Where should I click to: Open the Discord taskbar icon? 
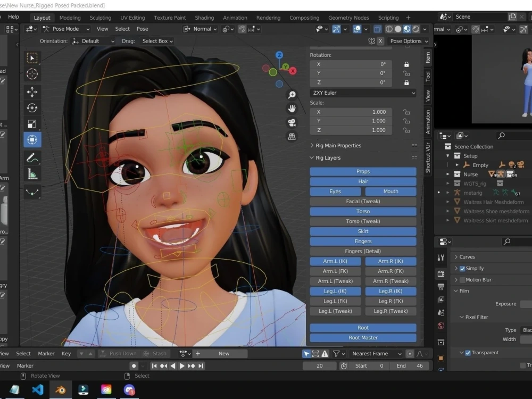(x=129, y=389)
